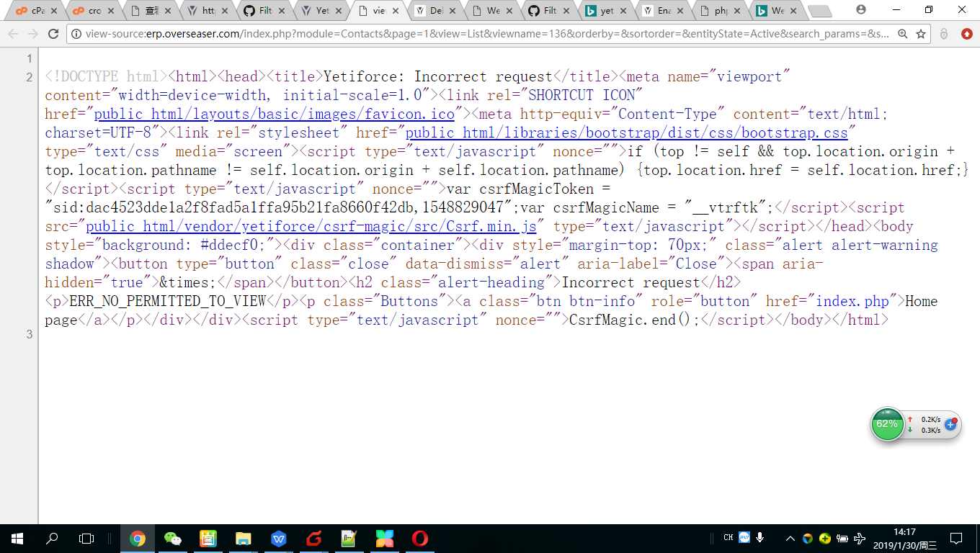Expand hidden system tray icons
The height and width of the screenshot is (553, 980).
pos(790,538)
